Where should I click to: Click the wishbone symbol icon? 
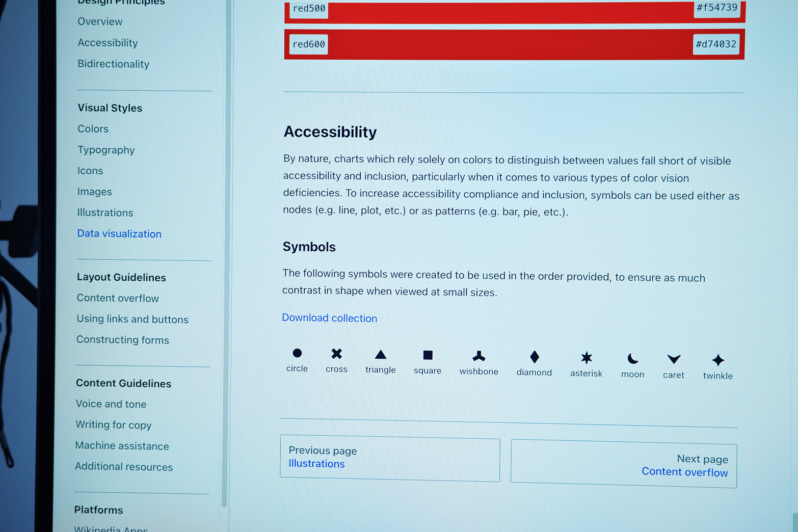pos(479,356)
